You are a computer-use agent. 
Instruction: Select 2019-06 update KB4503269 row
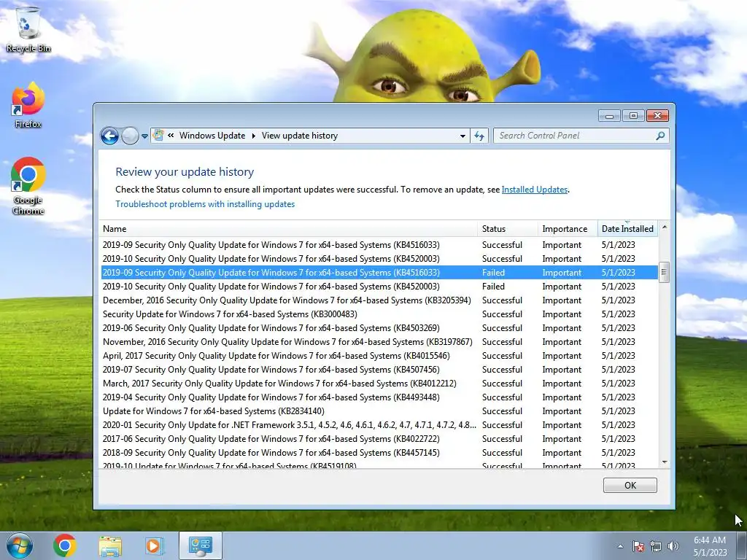tap(379, 327)
